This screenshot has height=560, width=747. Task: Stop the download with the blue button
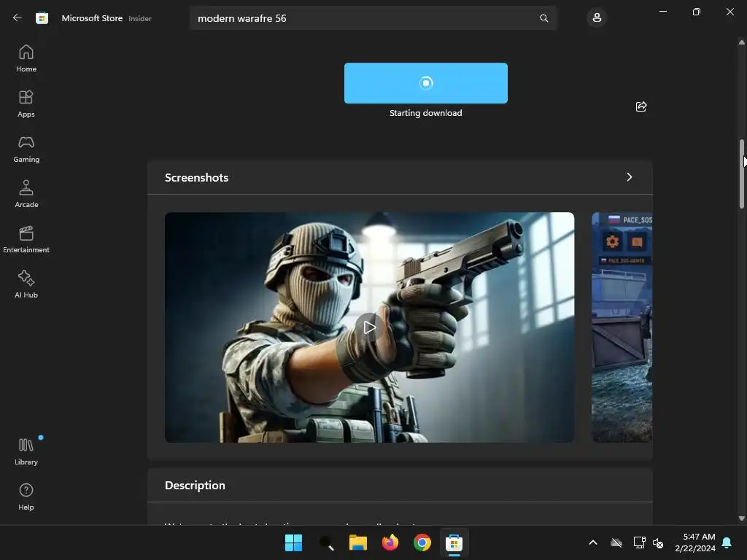coord(426,83)
